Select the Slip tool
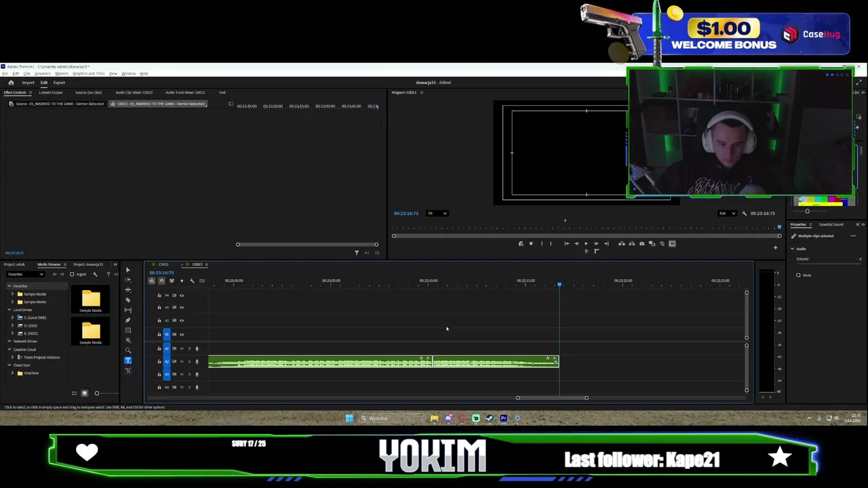The image size is (868, 488). tap(127, 310)
